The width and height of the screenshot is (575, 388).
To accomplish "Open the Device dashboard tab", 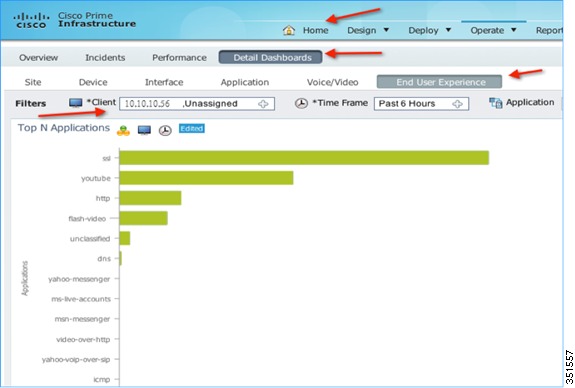I will pos(93,82).
